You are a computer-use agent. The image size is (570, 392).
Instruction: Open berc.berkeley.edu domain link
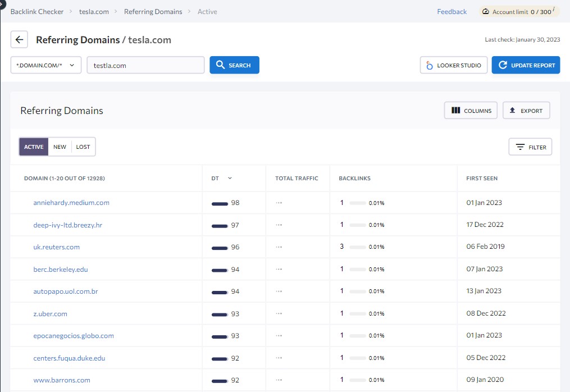click(x=61, y=270)
